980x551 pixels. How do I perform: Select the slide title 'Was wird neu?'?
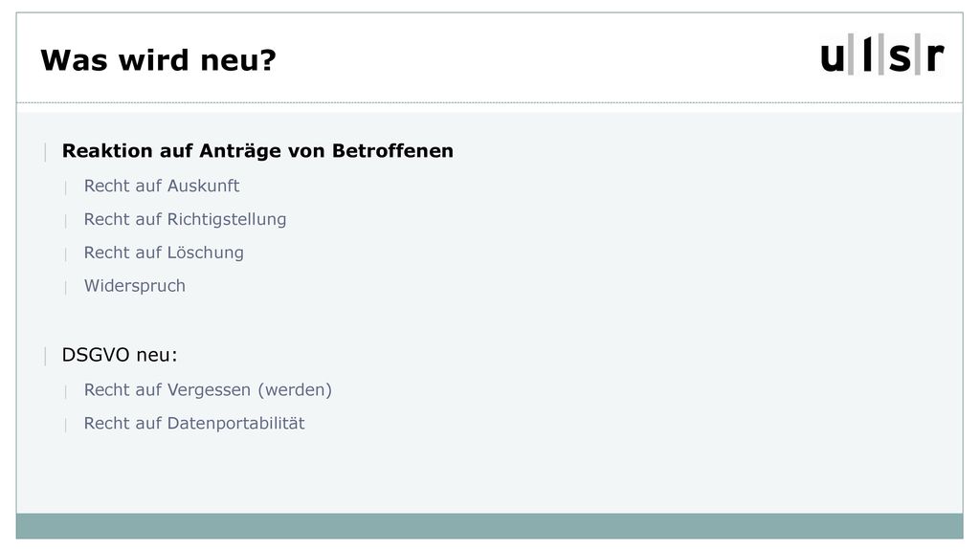pyautogui.click(x=158, y=60)
